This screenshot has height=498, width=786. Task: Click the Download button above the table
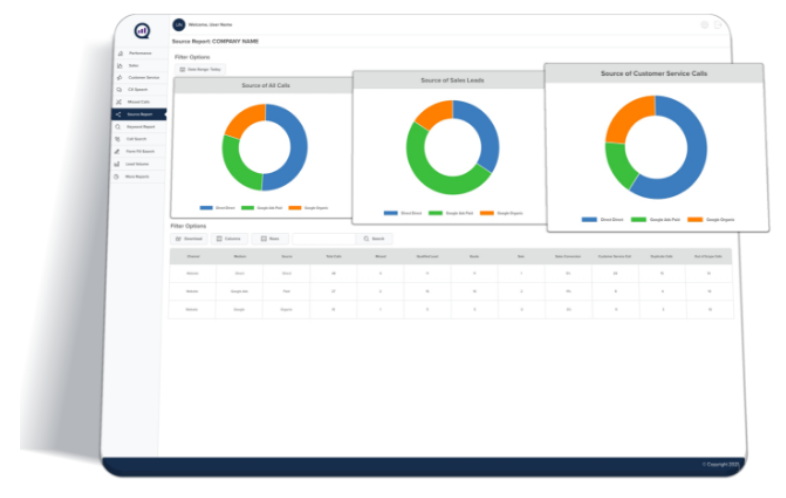pyautogui.click(x=189, y=239)
